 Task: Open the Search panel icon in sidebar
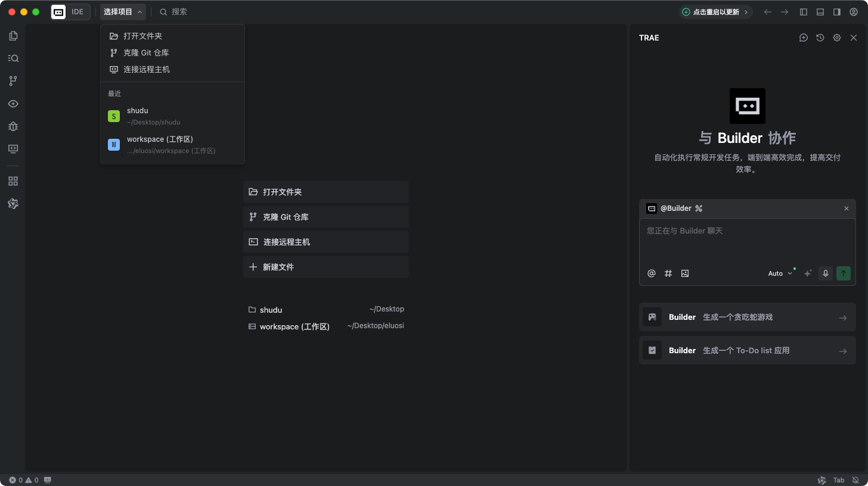13,58
